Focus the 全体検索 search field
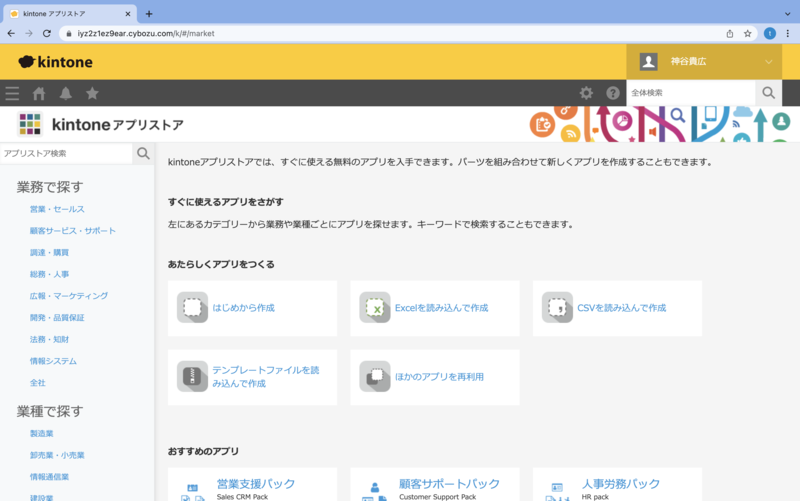800x501 pixels. pyautogui.click(x=691, y=93)
